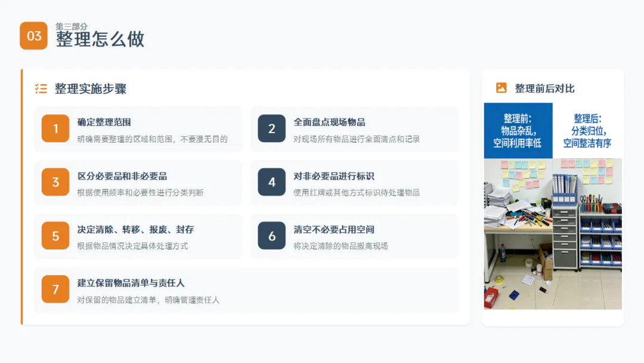
Task: Click step title 确定整理范围
Action: pos(104,122)
